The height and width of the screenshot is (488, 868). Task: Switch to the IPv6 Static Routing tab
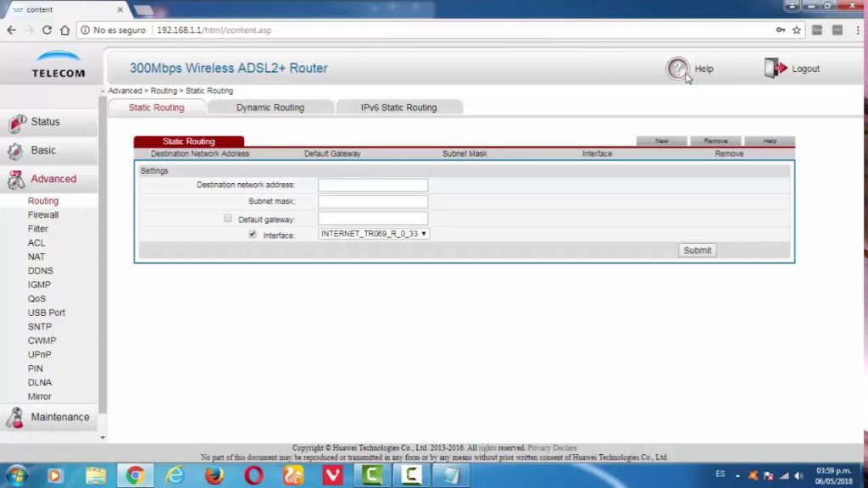[x=398, y=108]
